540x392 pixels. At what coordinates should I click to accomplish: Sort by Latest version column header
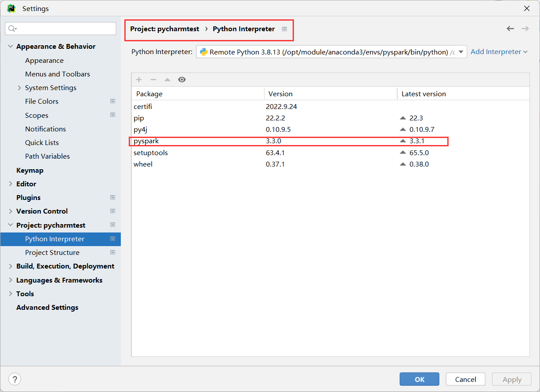pyautogui.click(x=463, y=94)
